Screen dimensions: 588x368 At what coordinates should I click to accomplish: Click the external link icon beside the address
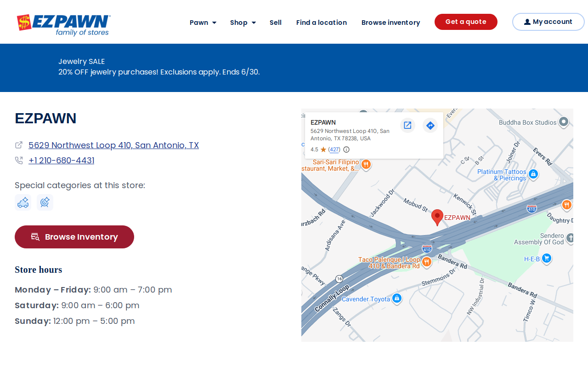pyautogui.click(x=19, y=145)
